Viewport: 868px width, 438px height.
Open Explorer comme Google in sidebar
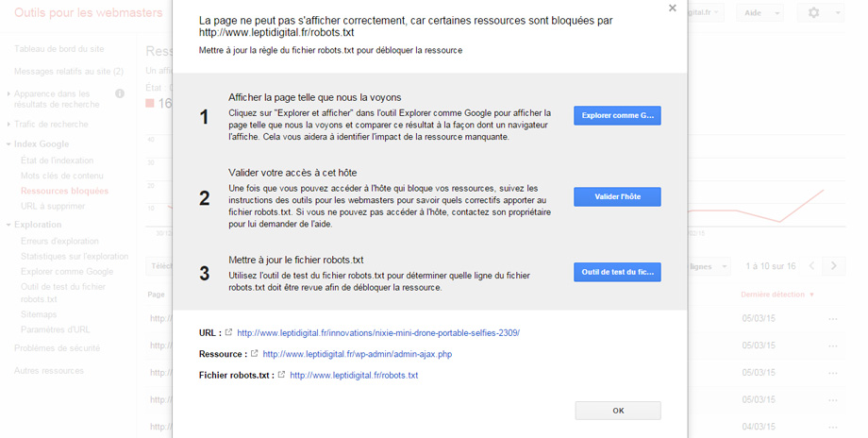66,271
